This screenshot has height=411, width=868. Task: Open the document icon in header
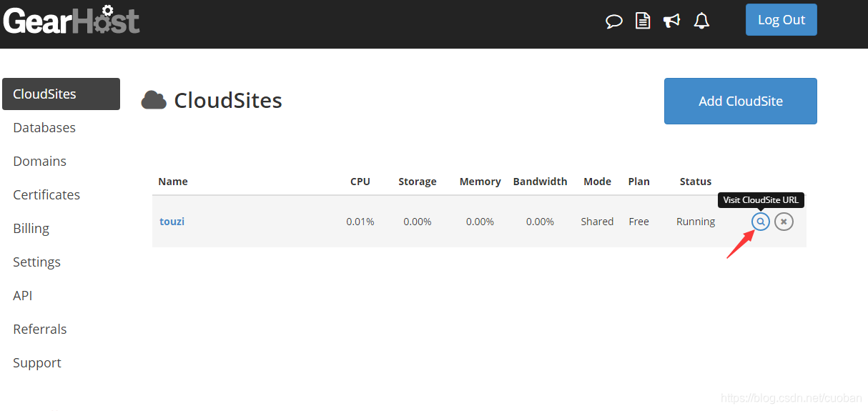643,21
